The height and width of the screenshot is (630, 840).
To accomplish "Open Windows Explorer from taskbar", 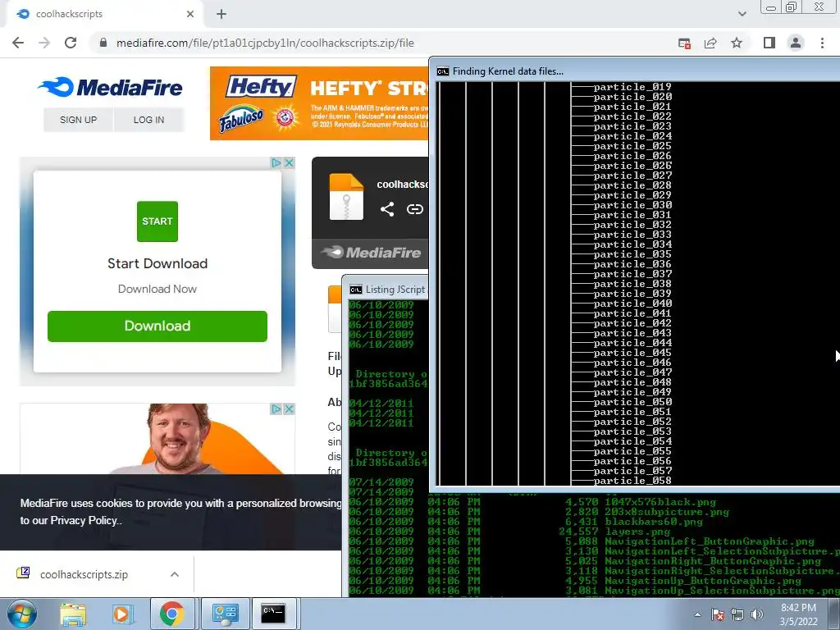I will (73, 614).
